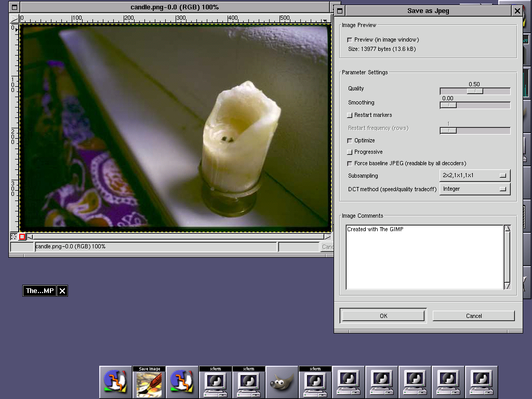Click the dashed selection mask toggle icon

(x=14, y=237)
